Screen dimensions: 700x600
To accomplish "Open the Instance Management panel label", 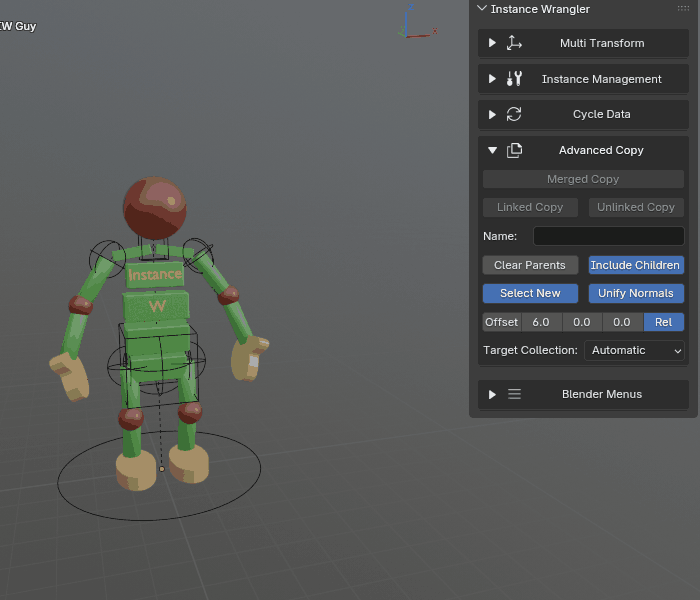I will (601, 79).
